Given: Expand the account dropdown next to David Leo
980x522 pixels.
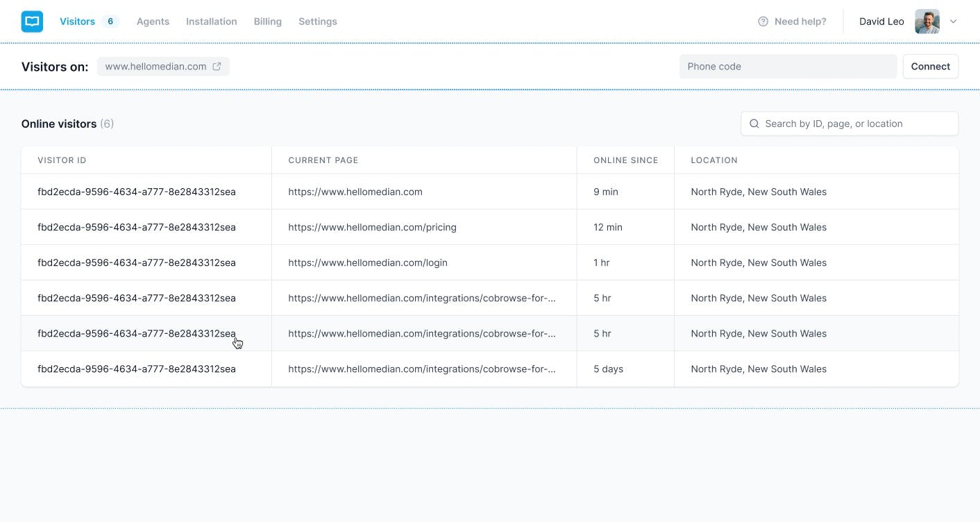Looking at the screenshot, I should (x=954, y=21).
